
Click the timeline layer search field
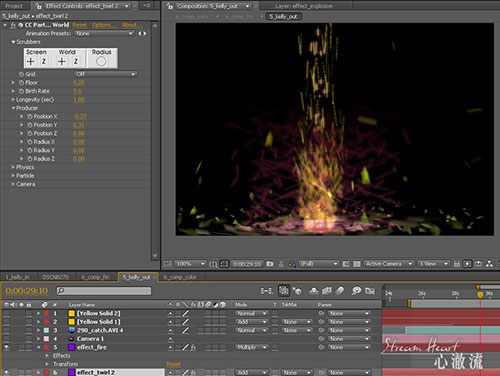coord(104,291)
